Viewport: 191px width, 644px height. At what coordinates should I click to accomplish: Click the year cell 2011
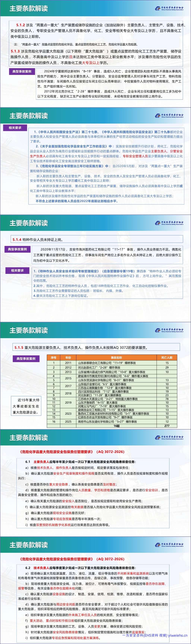68,363
